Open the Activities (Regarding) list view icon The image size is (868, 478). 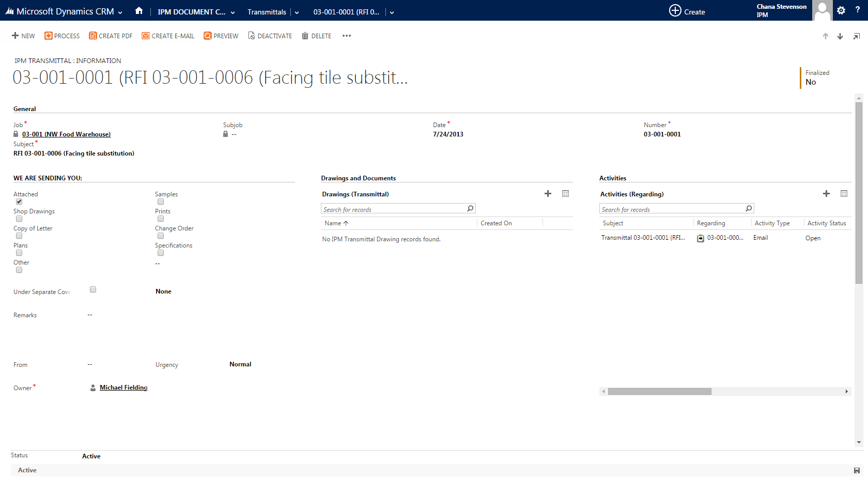[844, 194]
